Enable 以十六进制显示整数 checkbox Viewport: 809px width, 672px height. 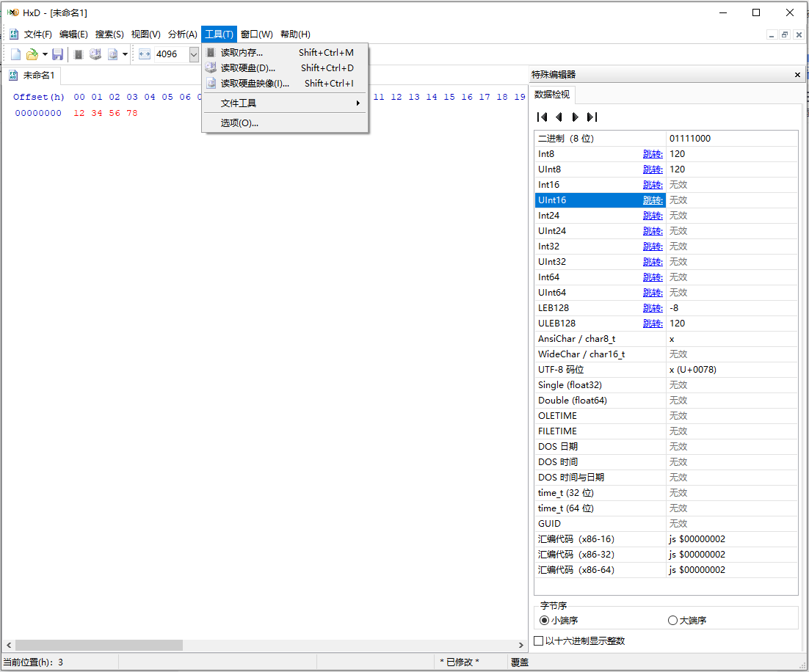click(x=539, y=640)
